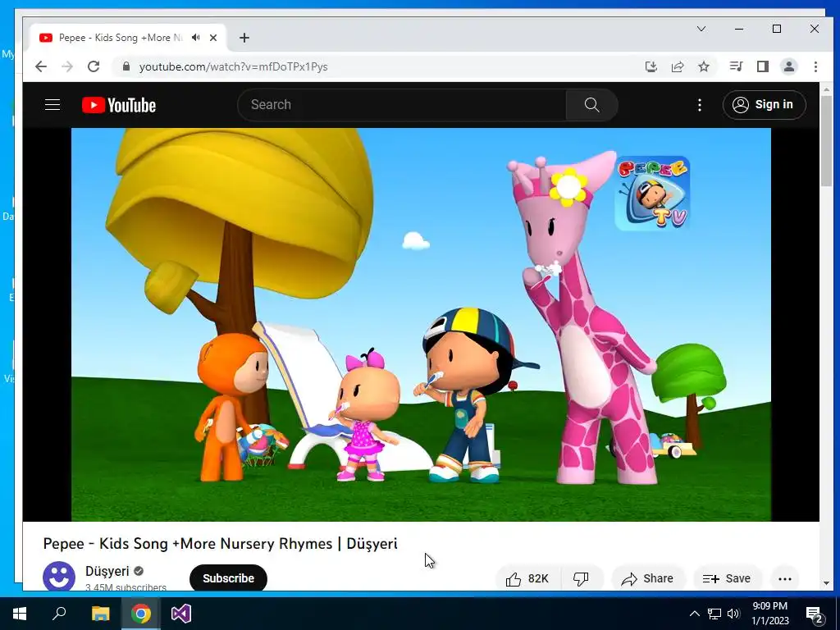Viewport: 840px width, 630px height.
Task: Open Visual Studio from taskbar
Action: point(181,614)
